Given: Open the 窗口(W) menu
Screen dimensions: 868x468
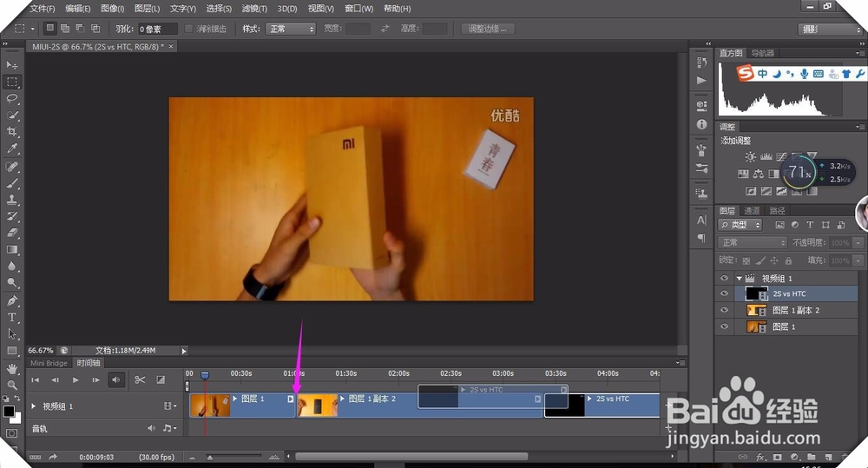Looking at the screenshot, I should pos(358,9).
